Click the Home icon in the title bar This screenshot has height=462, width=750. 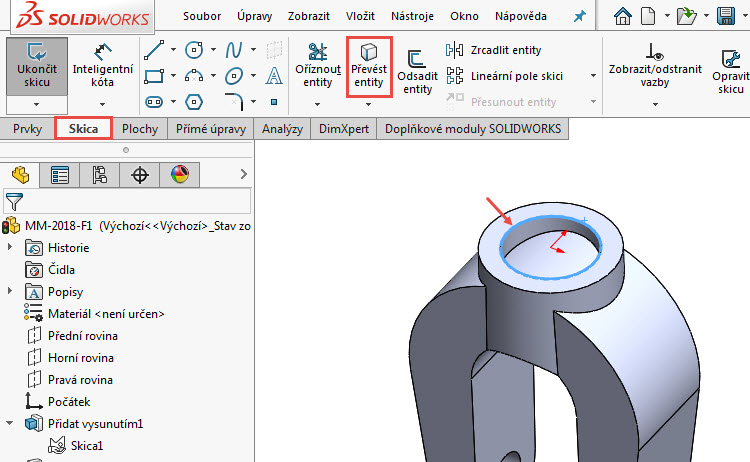[x=622, y=16]
